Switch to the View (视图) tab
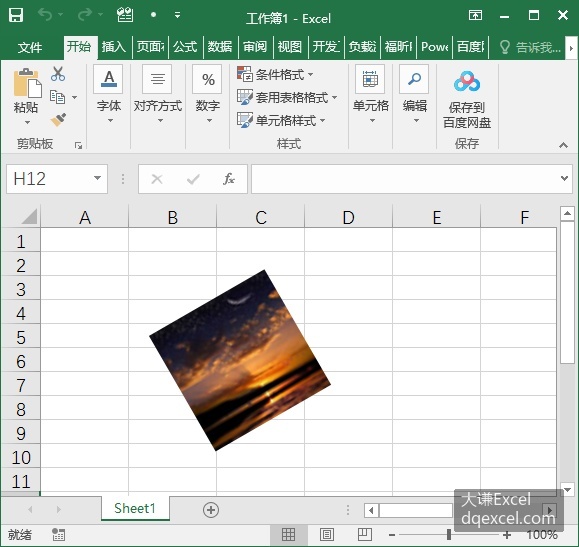This screenshot has height=547, width=579. [x=290, y=47]
